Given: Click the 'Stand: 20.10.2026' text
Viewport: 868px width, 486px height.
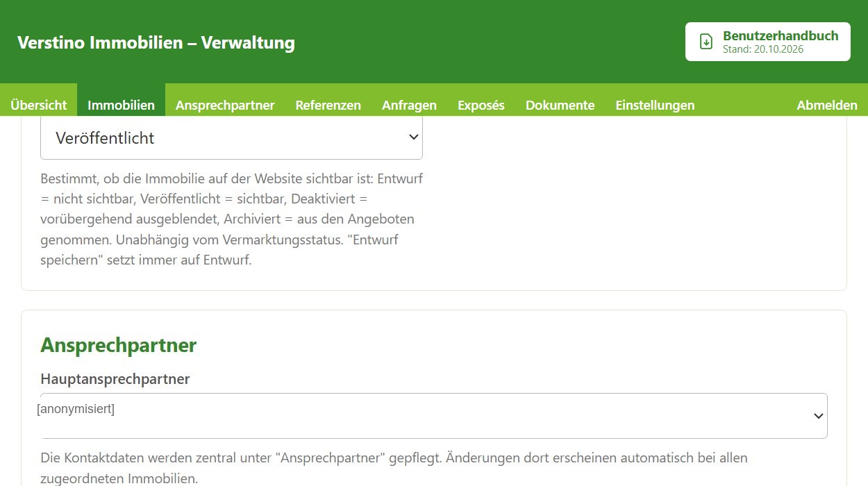Looking at the screenshot, I should (763, 49).
